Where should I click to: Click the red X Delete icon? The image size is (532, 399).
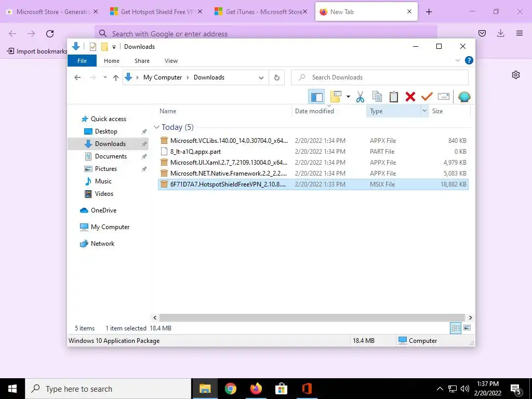click(x=410, y=97)
